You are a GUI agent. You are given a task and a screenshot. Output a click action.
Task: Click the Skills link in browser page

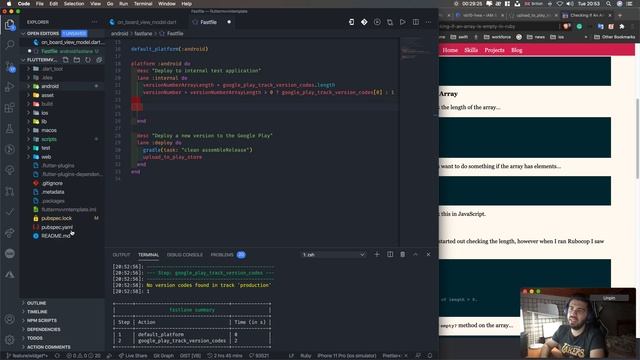pyautogui.click(x=471, y=50)
